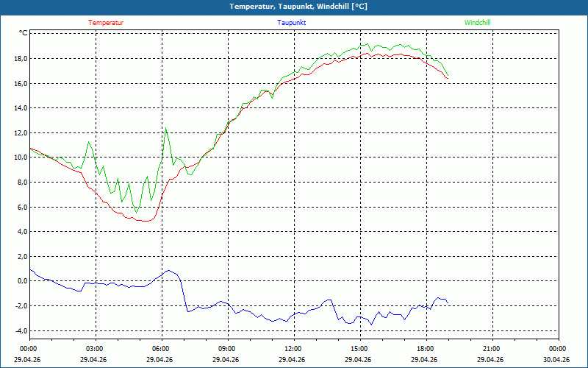Click the red Temperatur legend label
This screenshot has width=588, height=368.
point(106,23)
